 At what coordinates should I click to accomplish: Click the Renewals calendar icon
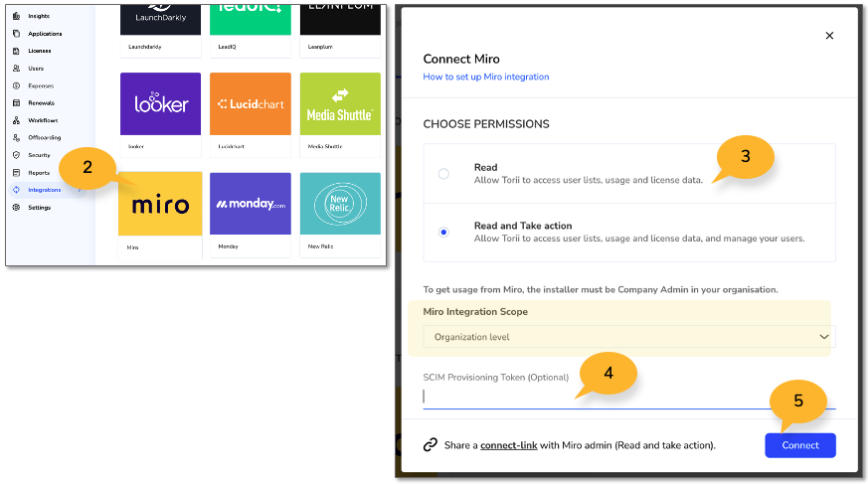(x=16, y=103)
